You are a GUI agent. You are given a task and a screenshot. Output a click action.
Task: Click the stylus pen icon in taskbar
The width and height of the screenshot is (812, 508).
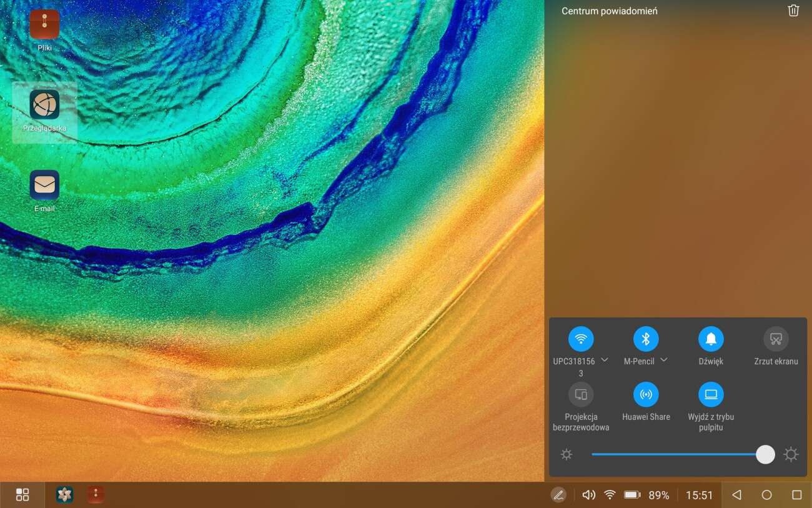coord(558,494)
